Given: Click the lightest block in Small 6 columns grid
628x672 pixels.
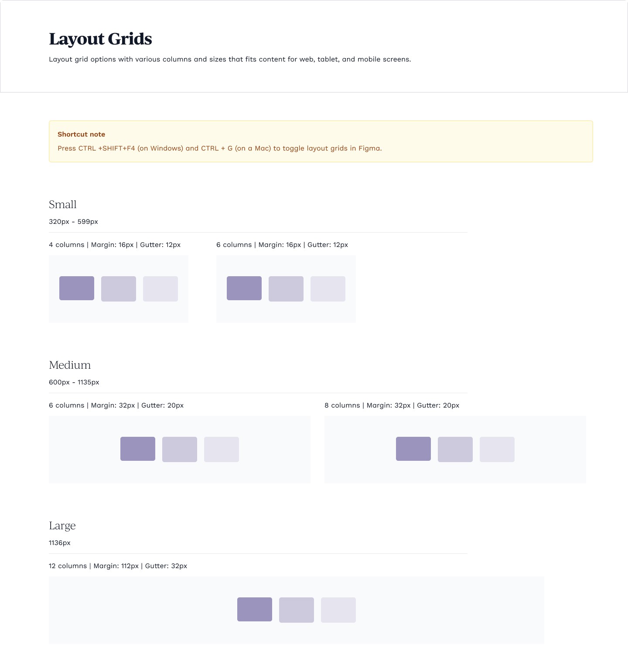Looking at the screenshot, I should (x=328, y=289).
